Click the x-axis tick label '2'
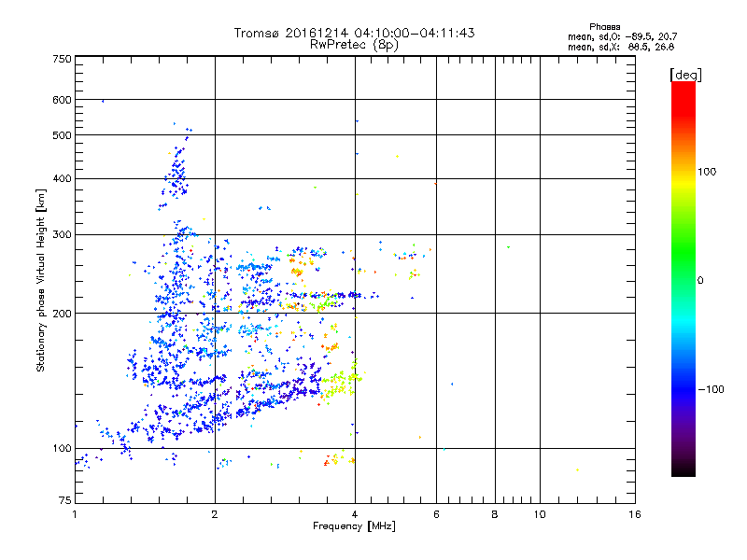Viewport: 747px width, 560px height. 215,514
